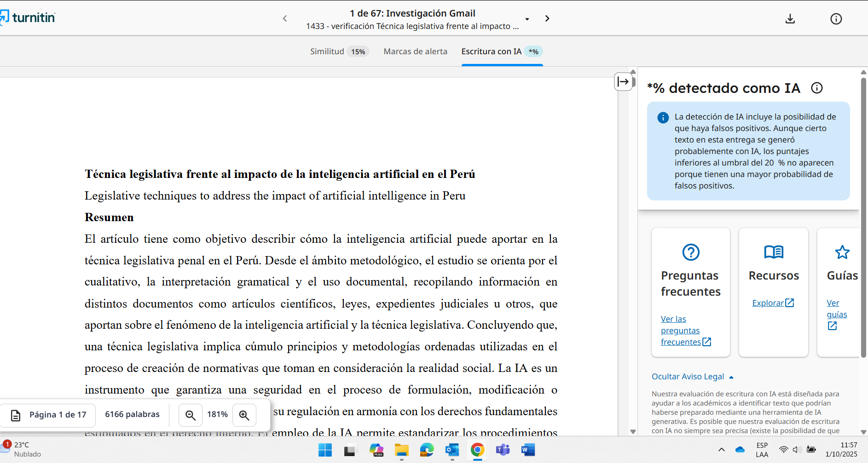Click the Guías star icon
Screen dimensions: 868x463
[842, 252]
